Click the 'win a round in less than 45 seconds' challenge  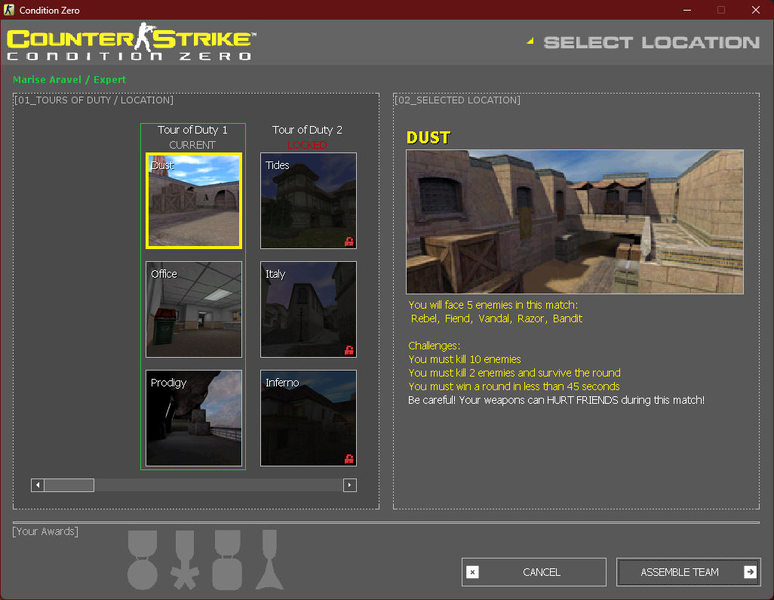pyautogui.click(x=514, y=386)
